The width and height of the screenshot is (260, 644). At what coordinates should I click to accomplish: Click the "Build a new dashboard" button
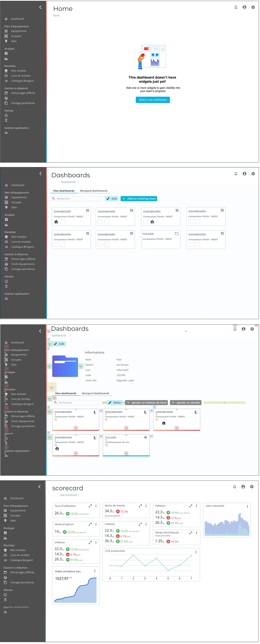[x=153, y=100]
